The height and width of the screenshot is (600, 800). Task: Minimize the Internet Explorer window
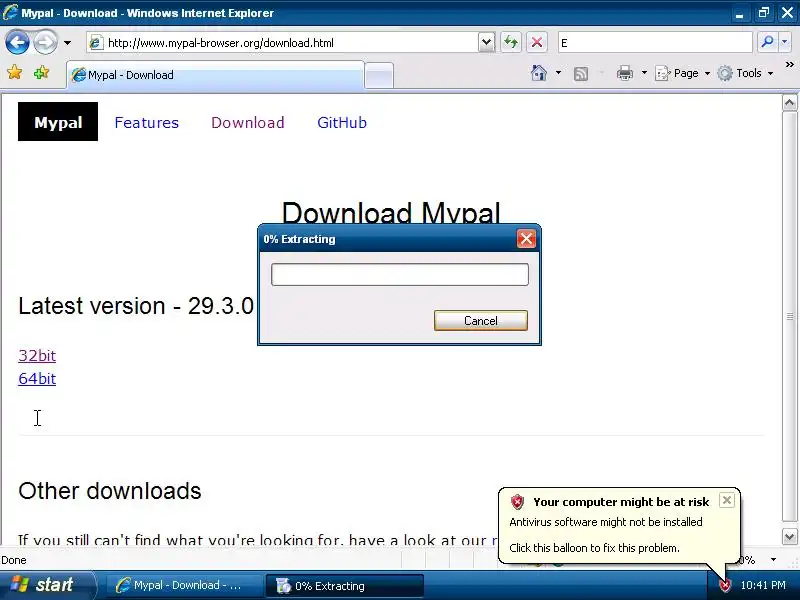[x=739, y=13]
